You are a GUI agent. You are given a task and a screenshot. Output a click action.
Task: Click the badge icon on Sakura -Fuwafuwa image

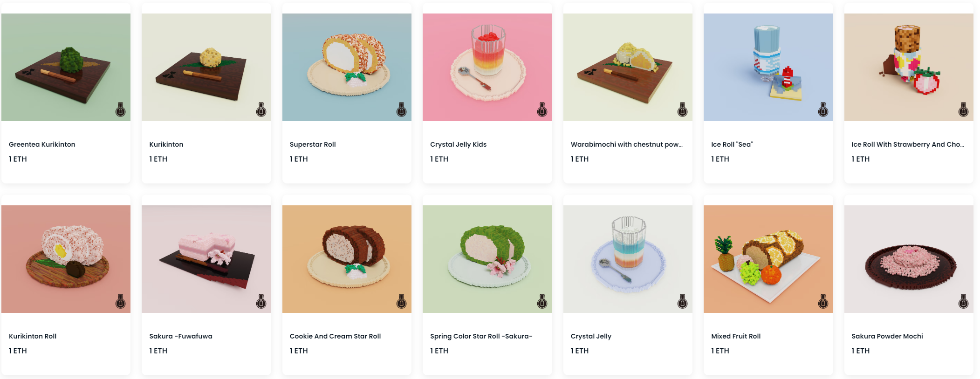(x=261, y=302)
